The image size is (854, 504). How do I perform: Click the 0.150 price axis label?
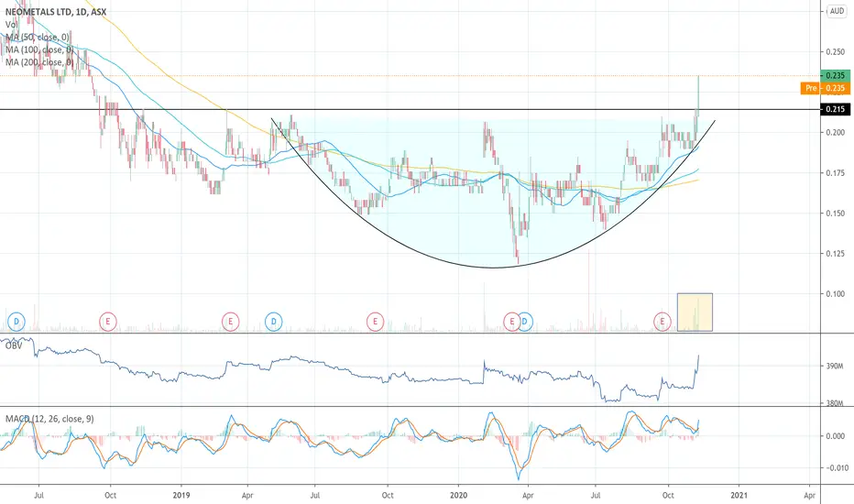[836, 213]
